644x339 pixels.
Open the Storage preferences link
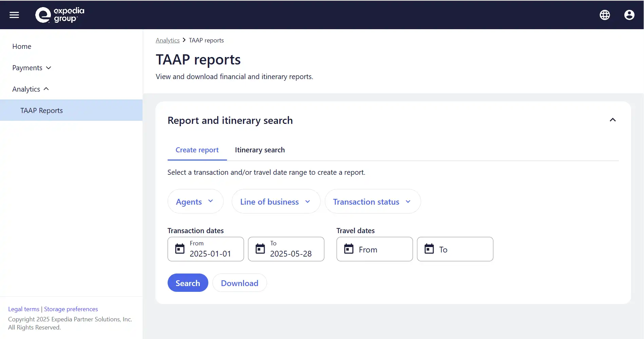(x=71, y=309)
